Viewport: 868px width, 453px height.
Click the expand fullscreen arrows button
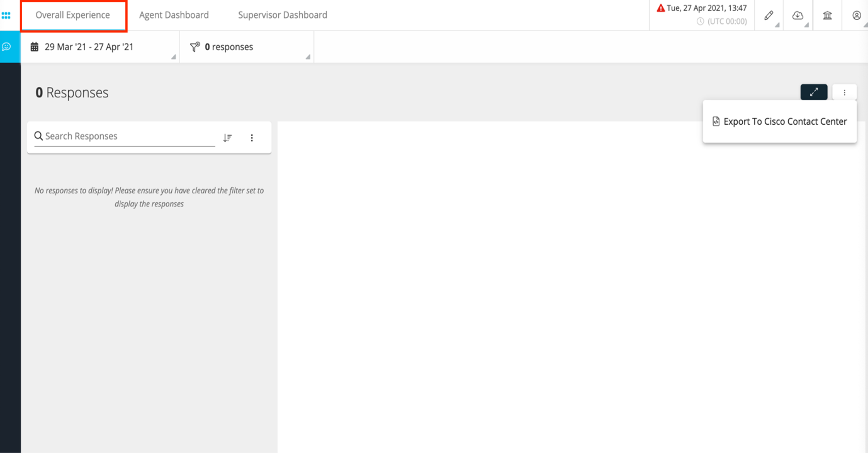tap(814, 92)
